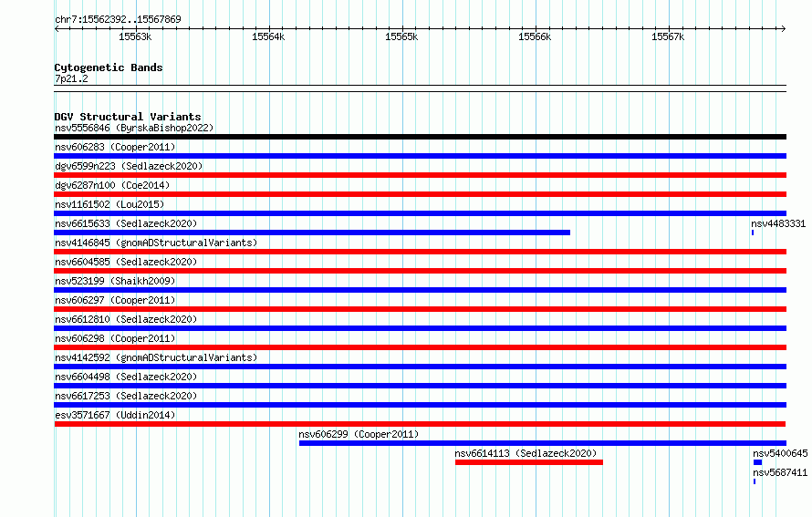
Task: Open the nsv5687411 variant label
Action: click(x=780, y=472)
